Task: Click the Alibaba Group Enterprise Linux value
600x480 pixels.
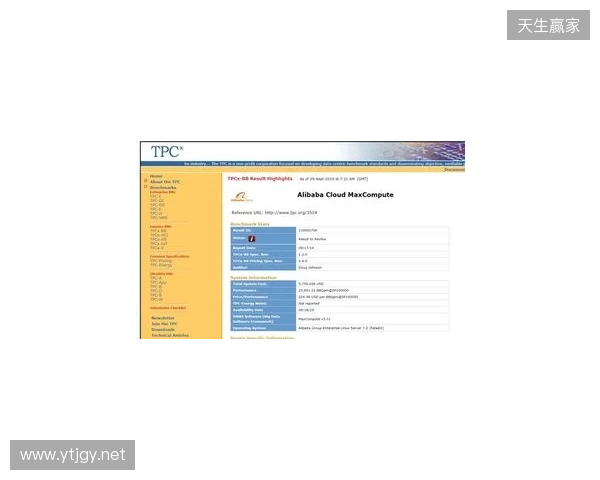Action: 341,328
